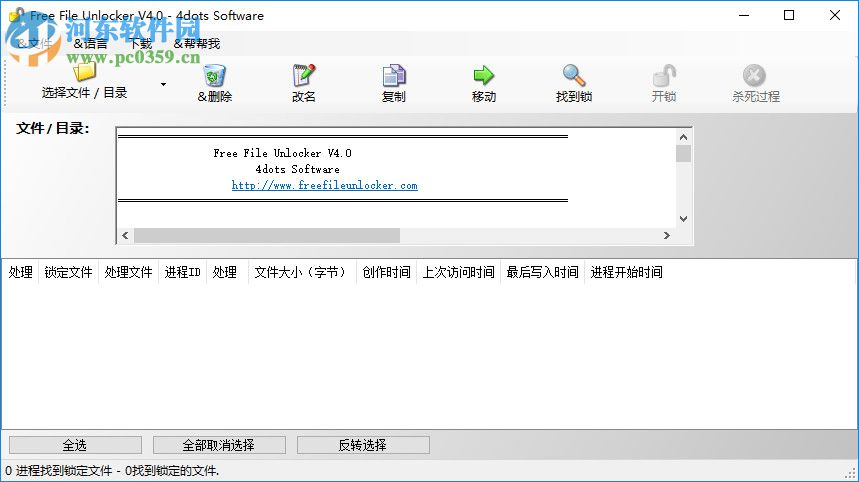Image resolution: width=859 pixels, height=482 pixels.
Task: Expand the 选择文件 / 目录 dropdown arrow
Action: [x=163, y=84]
